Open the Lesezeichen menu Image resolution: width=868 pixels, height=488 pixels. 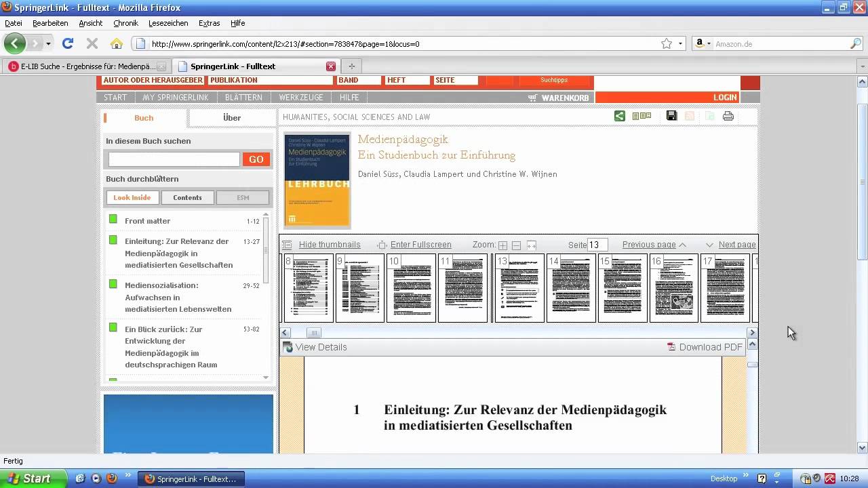point(168,23)
